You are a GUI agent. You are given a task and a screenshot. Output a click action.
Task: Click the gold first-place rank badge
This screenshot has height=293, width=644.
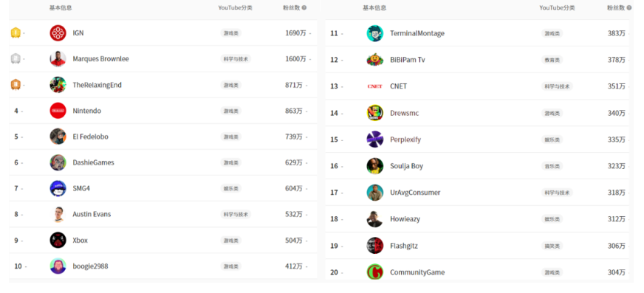pos(16,32)
